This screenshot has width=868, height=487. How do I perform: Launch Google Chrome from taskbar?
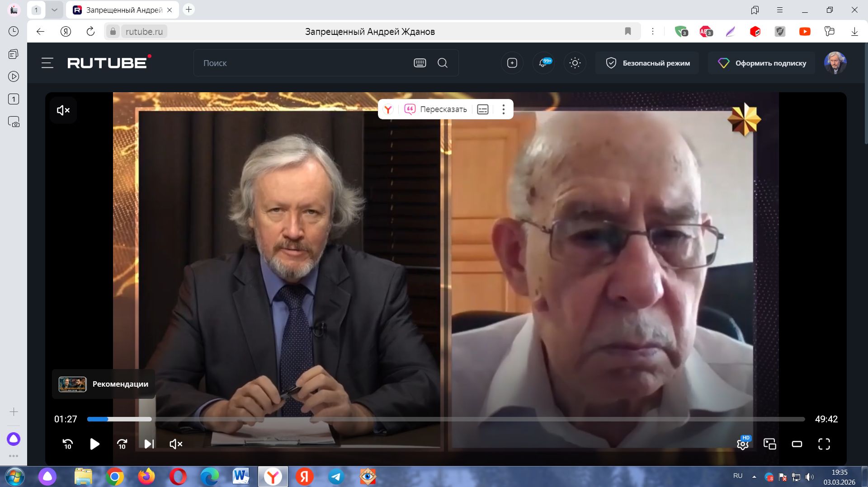pos(115,477)
